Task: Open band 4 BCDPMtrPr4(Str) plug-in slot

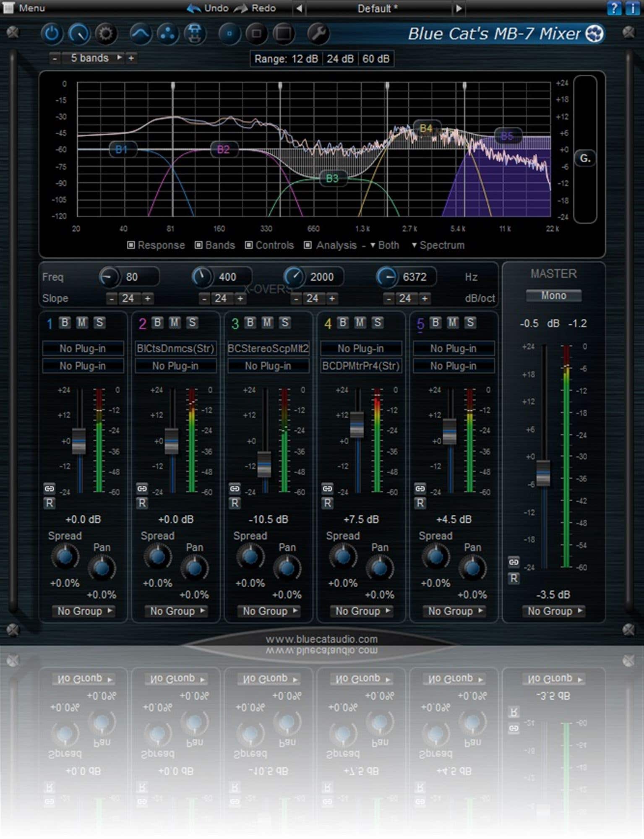Action: point(361,366)
